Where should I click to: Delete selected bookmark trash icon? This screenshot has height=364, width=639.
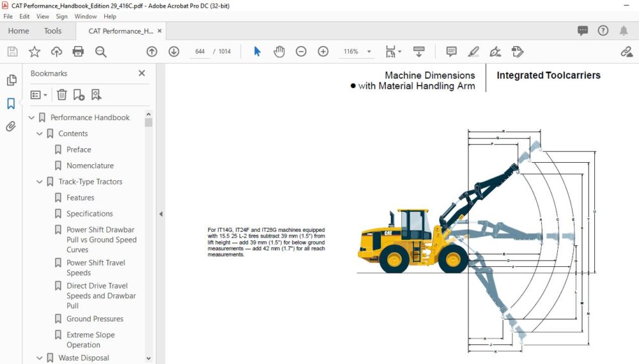(61, 95)
